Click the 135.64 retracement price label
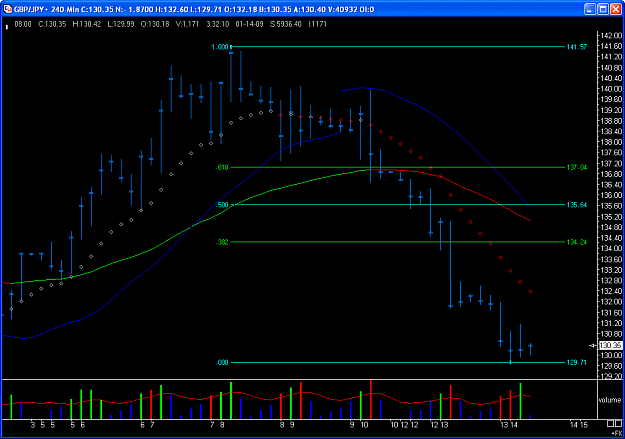 576,205
